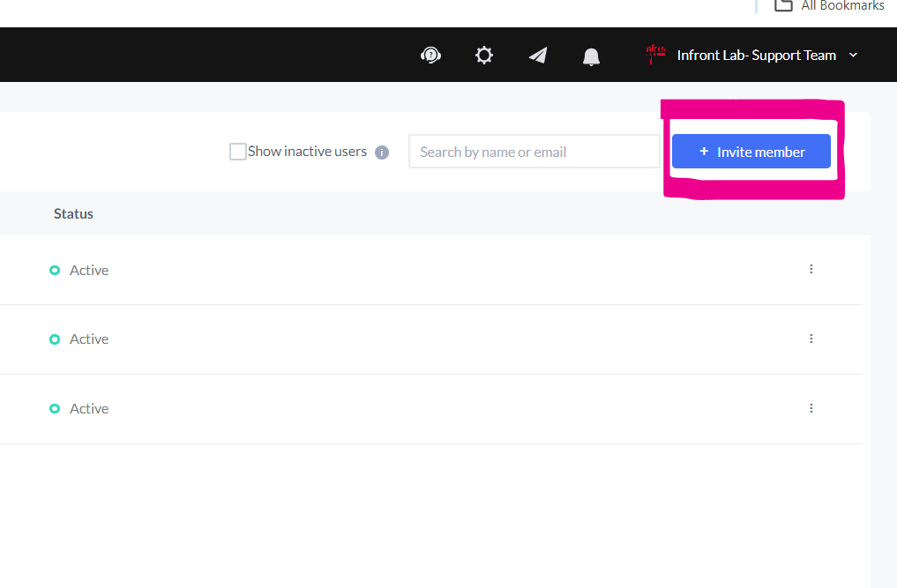Open the last member's three-dot options menu

coord(811,408)
